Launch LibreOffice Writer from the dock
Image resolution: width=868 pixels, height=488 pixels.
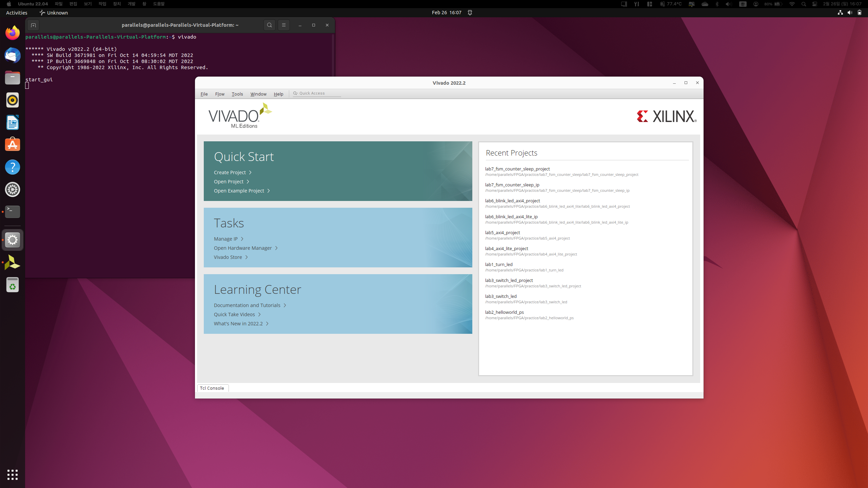[13, 122]
